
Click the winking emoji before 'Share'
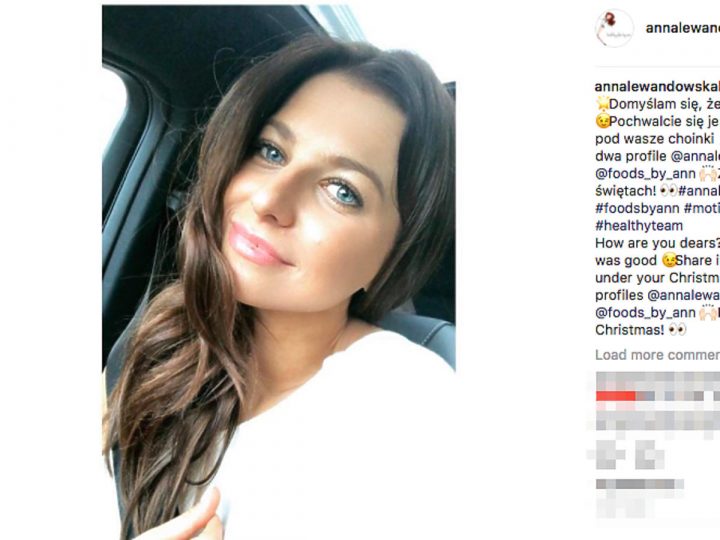[669, 260]
